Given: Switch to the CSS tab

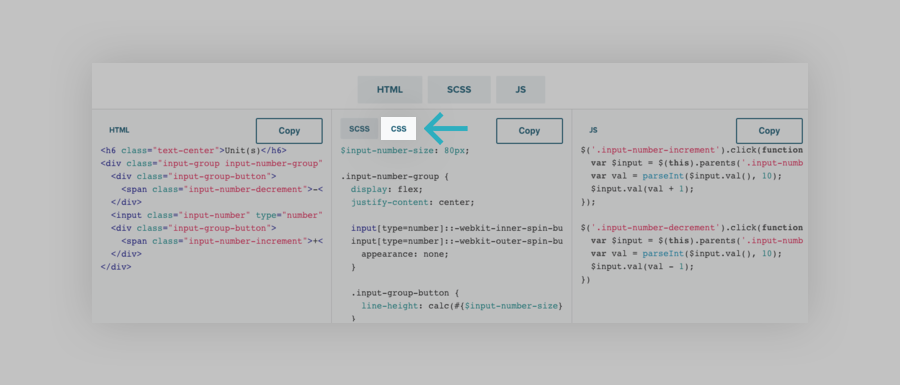Looking at the screenshot, I should (398, 129).
